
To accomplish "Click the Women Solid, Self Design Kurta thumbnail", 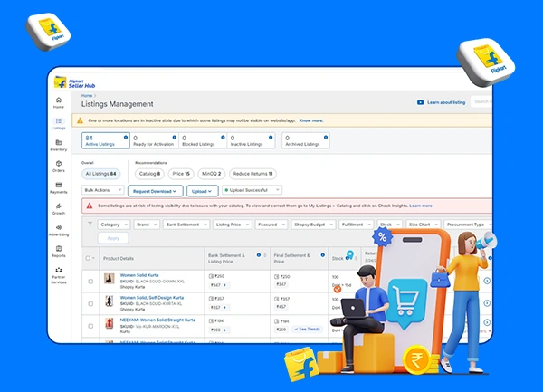I will pyautogui.click(x=110, y=301).
